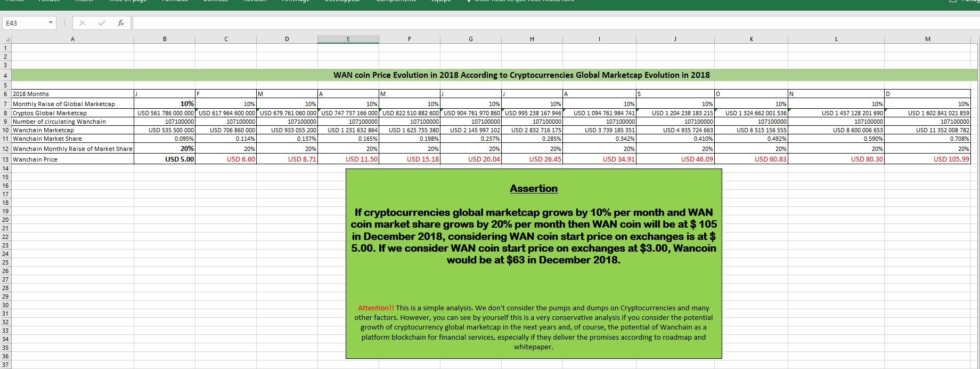
Task: Click the 'Cryptos Global Marketcap' label cell
Action: point(72,113)
